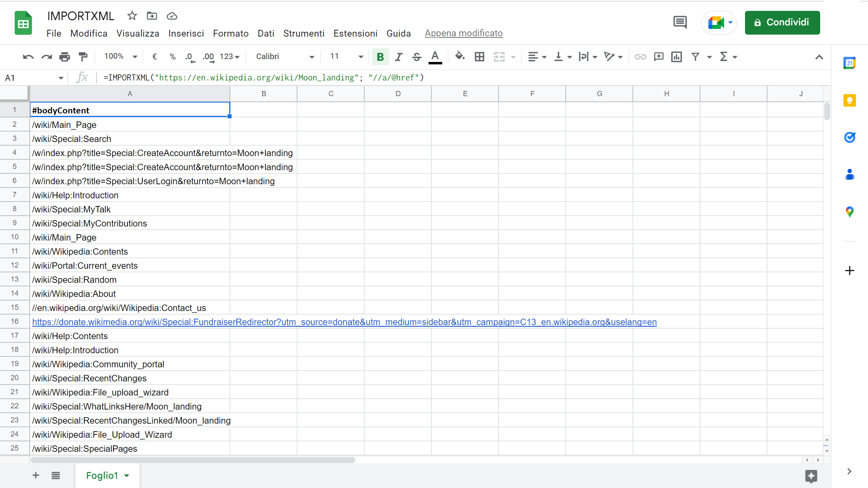868x488 pixels.
Task: Click the undo icon
Action: (x=27, y=57)
